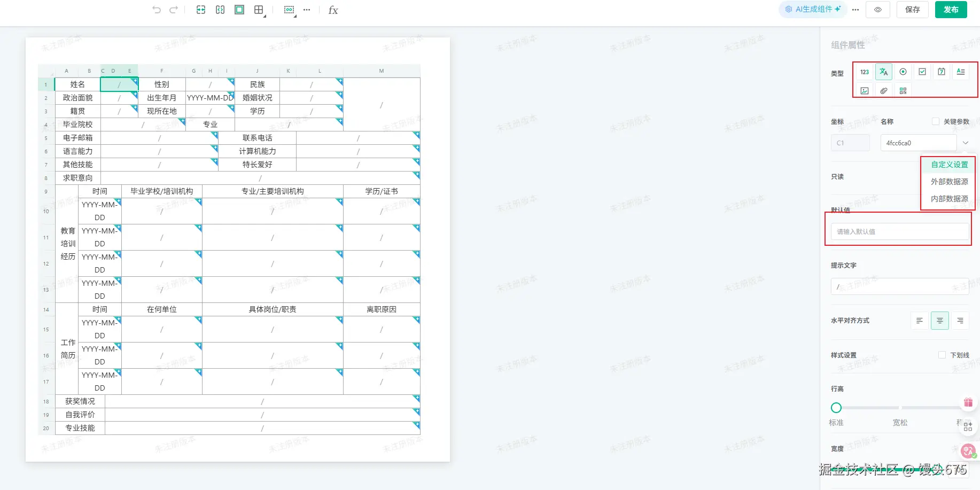Choose the checkbox component type icon
The width and height of the screenshot is (980, 490).
[x=922, y=72]
